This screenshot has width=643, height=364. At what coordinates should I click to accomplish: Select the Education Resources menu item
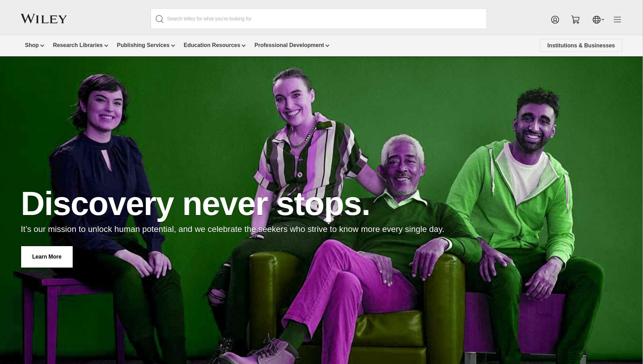coord(212,45)
